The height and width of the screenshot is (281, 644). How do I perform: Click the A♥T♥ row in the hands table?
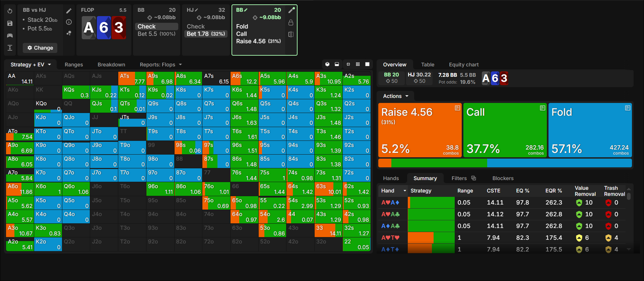click(x=502, y=238)
